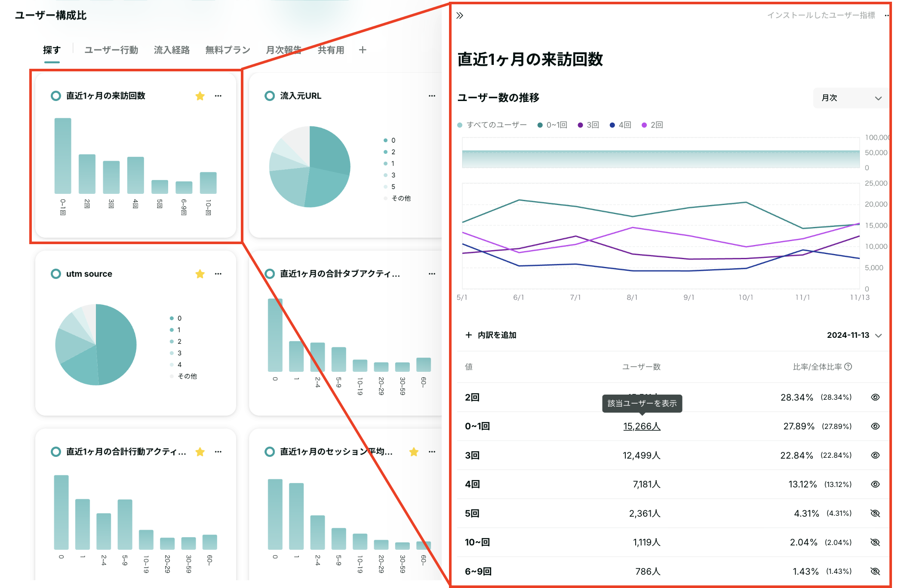Image resolution: width=898 pixels, height=588 pixels.
Task: Click circle icon on 直近1ヶ月のセッション平均 card
Action: tap(270, 452)
